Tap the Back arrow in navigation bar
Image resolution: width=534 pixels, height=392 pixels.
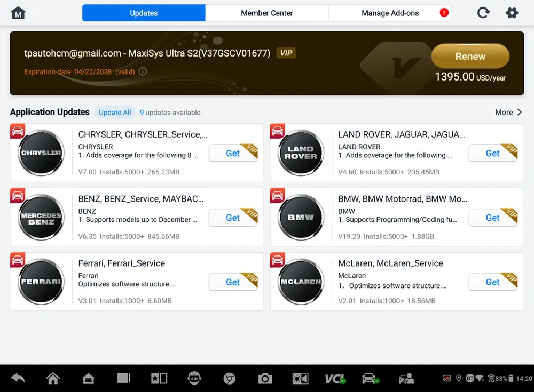18,378
